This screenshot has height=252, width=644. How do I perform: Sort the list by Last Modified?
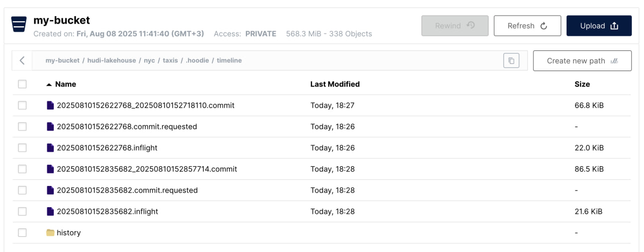pos(335,84)
